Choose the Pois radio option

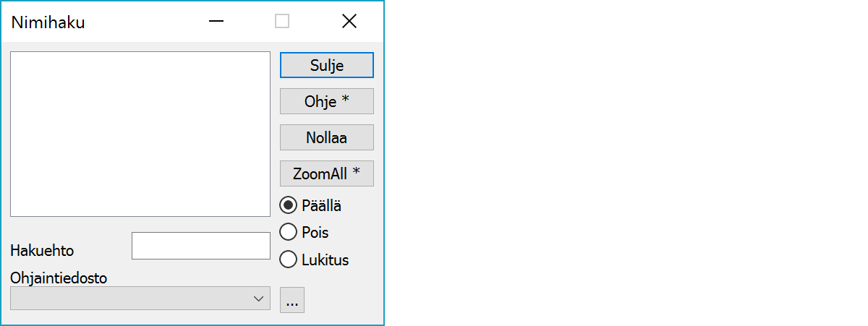[x=288, y=232]
